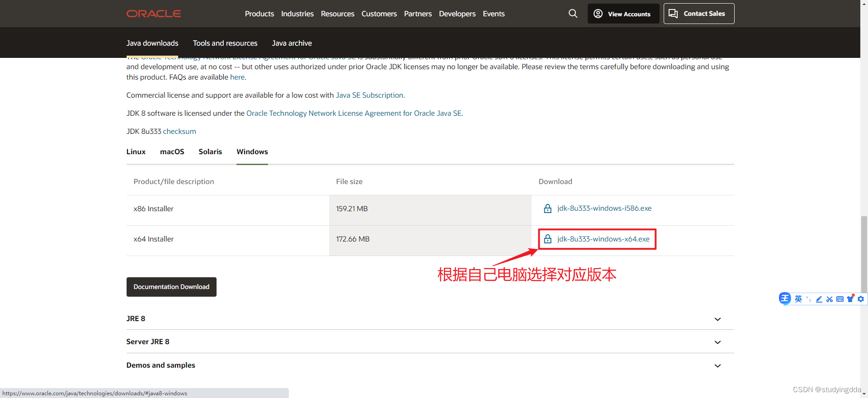This screenshot has height=398, width=868.
Task: Click the IME scissors screenshot tool
Action: [830, 299]
